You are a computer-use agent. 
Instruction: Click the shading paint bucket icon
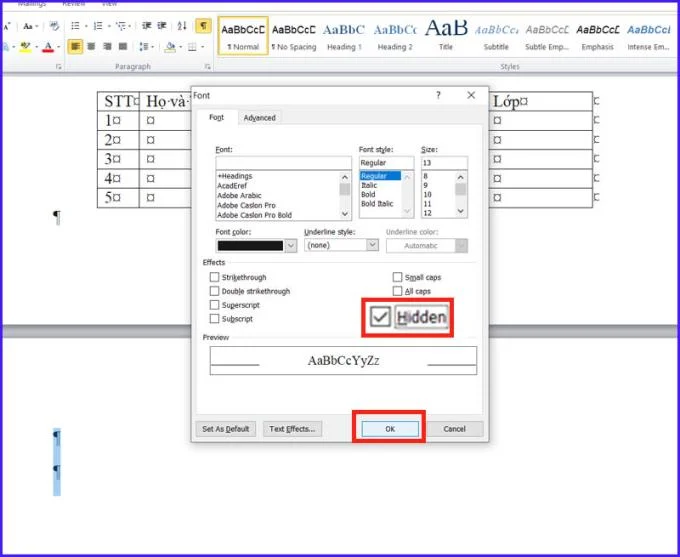click(x=170, y=47)
